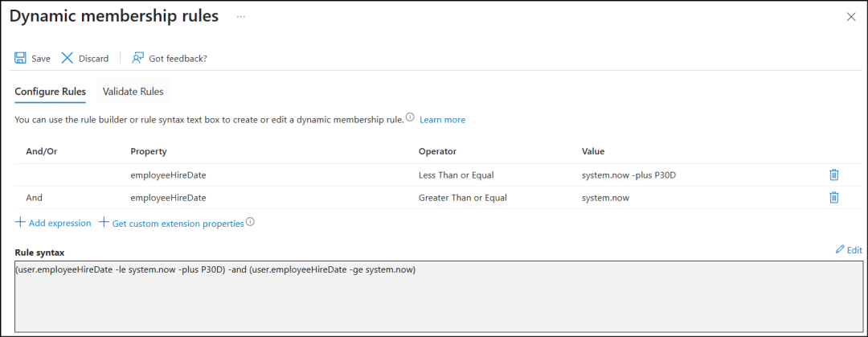
Task: Delete the Less Than or Equal rule row
Action: pos(833,175)
